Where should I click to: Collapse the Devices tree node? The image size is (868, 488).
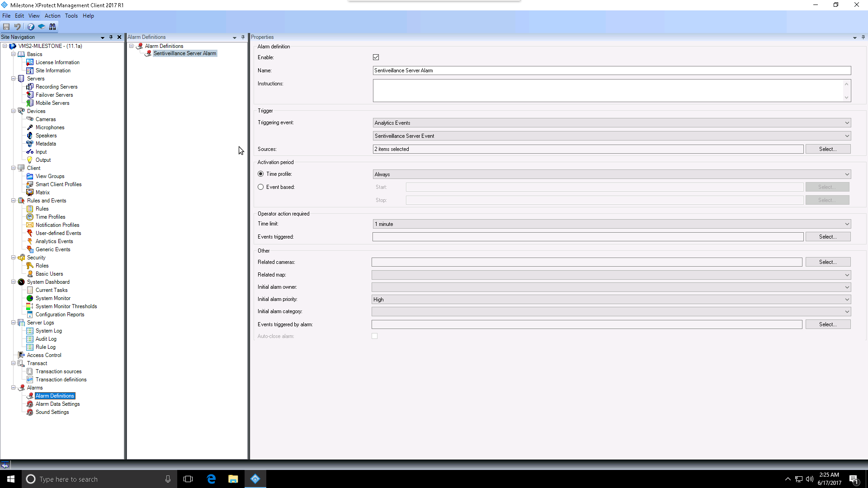pyautogui.click(x=14, y=111)
